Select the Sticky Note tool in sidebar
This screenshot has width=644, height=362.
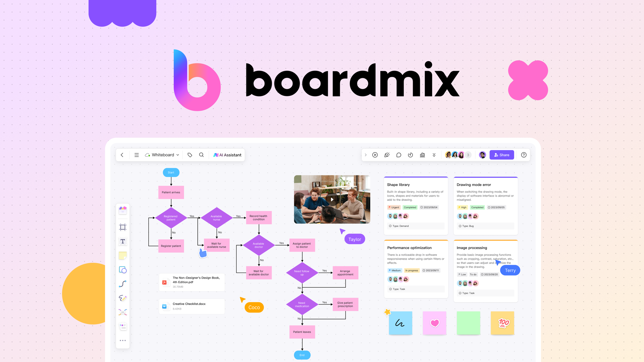click(123, 255)
